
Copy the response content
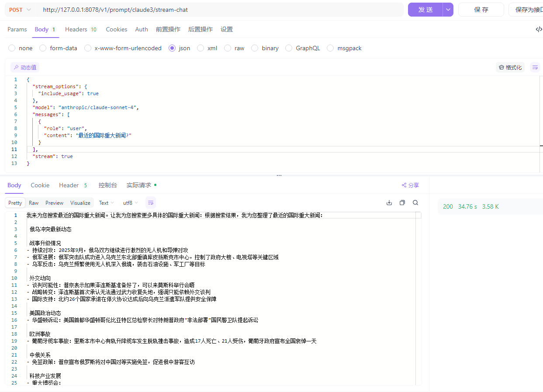pos(402,203)
